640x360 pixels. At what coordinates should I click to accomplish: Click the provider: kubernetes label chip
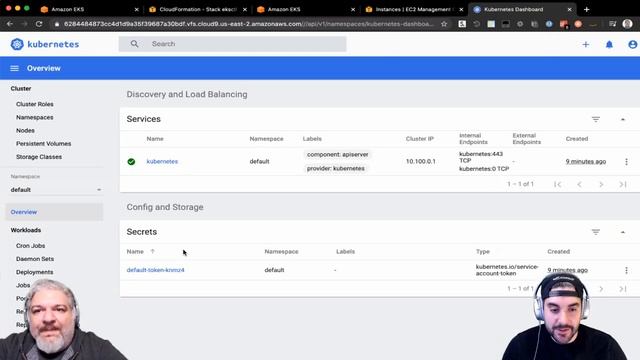(x=336, y=169)
